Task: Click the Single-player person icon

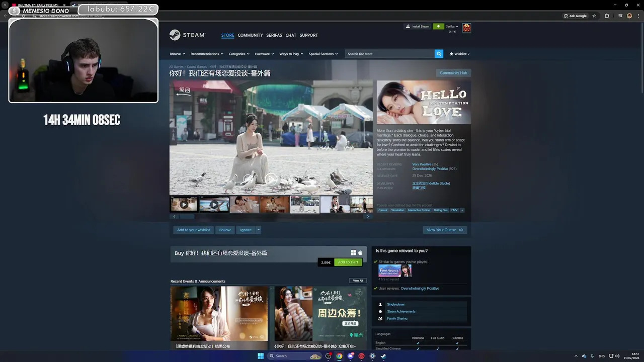Action: (380, 304)
